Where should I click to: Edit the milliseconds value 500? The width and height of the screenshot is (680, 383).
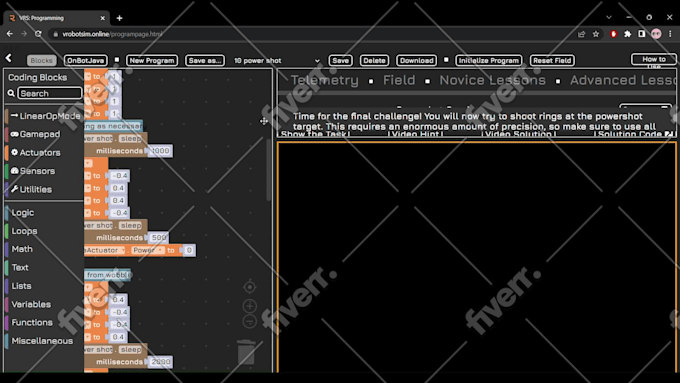159,238
